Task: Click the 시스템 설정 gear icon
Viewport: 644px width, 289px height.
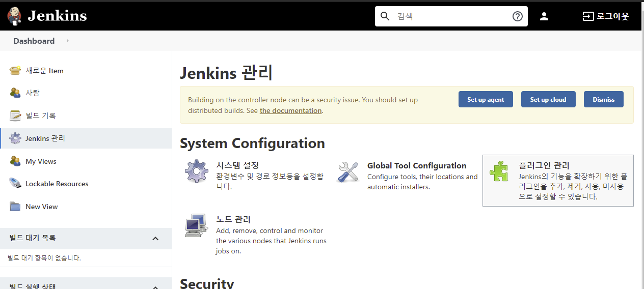Action: [197, 171]
